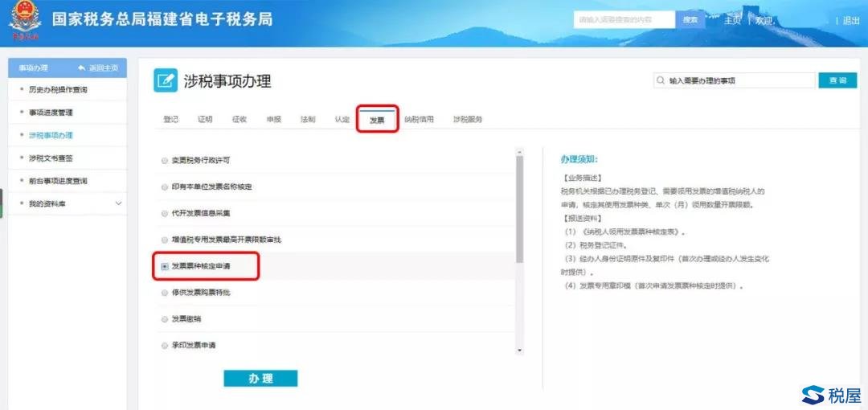Click the magnifier icon in search field
This screenshot has width=868, height=410.
click(661, 81)
